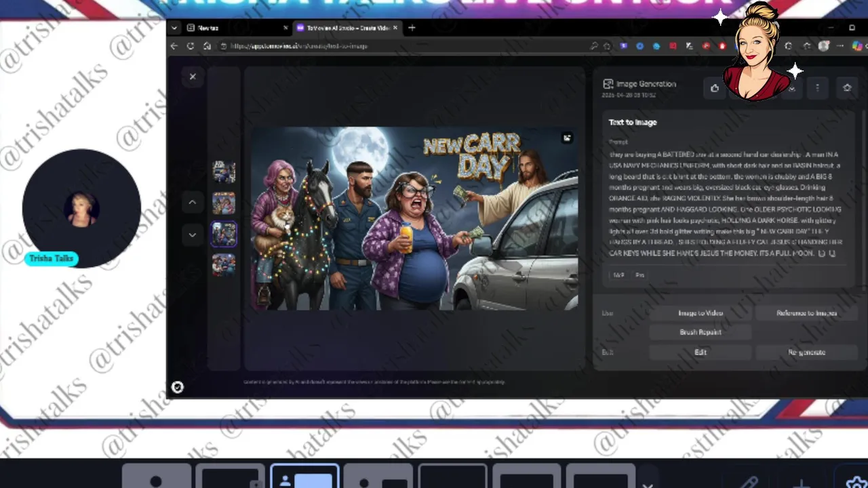The width and height of the screenshot is (868, 488).
Task: Select the fifth blank layout in bottom bar
Action: [x=452, y=476]
